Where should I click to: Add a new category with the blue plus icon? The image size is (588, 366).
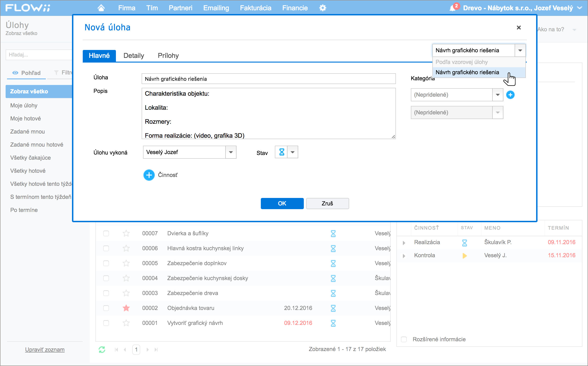point(510,95)
